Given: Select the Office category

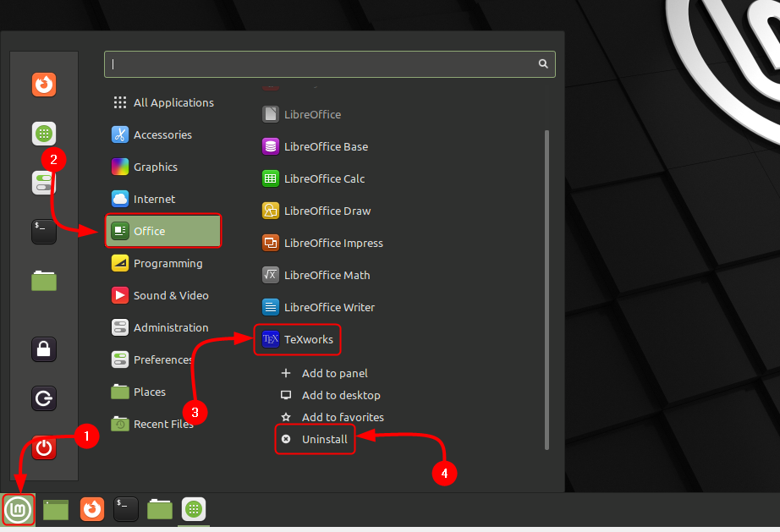Looking at the screenshot, I should (163, 231).
